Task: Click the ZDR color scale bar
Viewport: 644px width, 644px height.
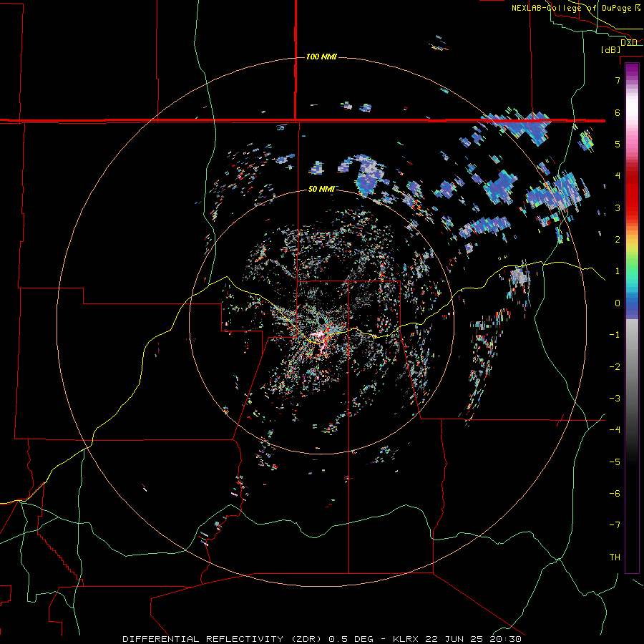Action: [x=632, y=318]
